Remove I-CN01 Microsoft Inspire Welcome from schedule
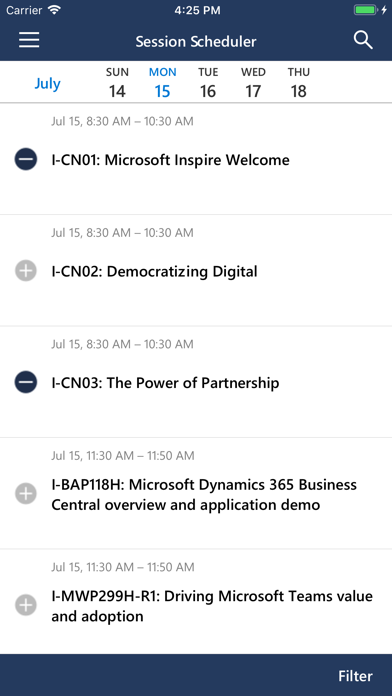 coord(26,159)
